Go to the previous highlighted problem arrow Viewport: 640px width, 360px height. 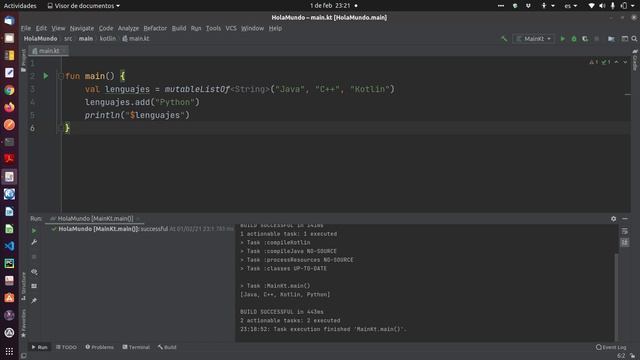click(616, 62)
